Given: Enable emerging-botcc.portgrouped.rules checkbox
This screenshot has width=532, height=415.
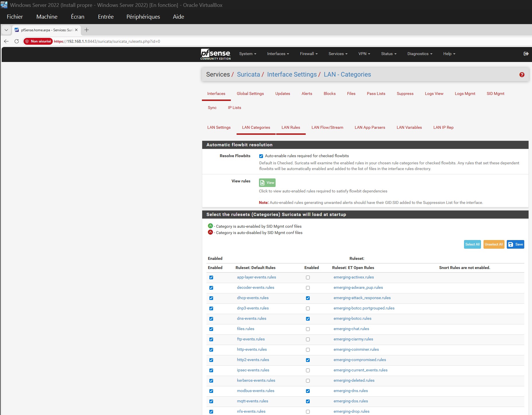Looking at the screenshot, I should (x=308, y=308).
